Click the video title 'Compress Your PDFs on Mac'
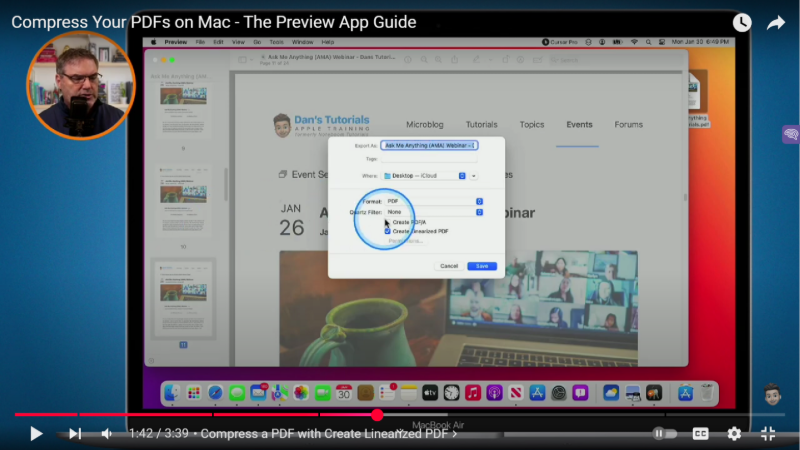This screenshot has height=450, width=800. [214, 22]
